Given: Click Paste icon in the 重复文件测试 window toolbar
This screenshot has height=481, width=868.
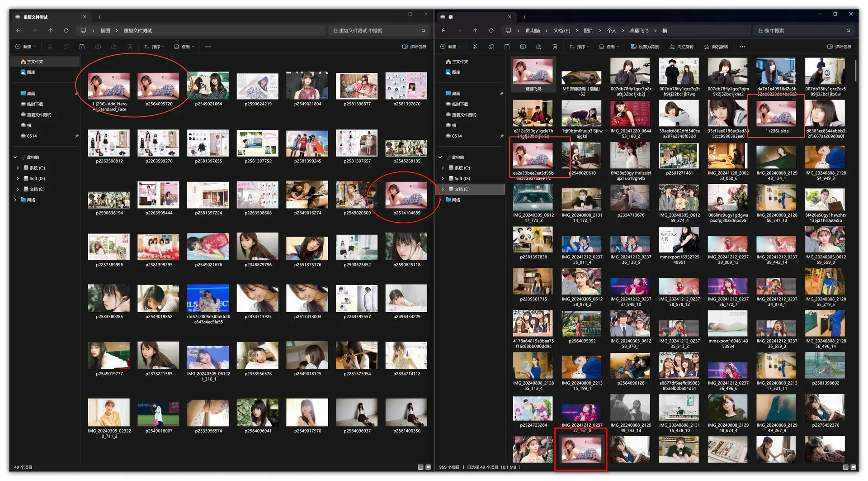Looking at the screenshot, I should point(82,47).
